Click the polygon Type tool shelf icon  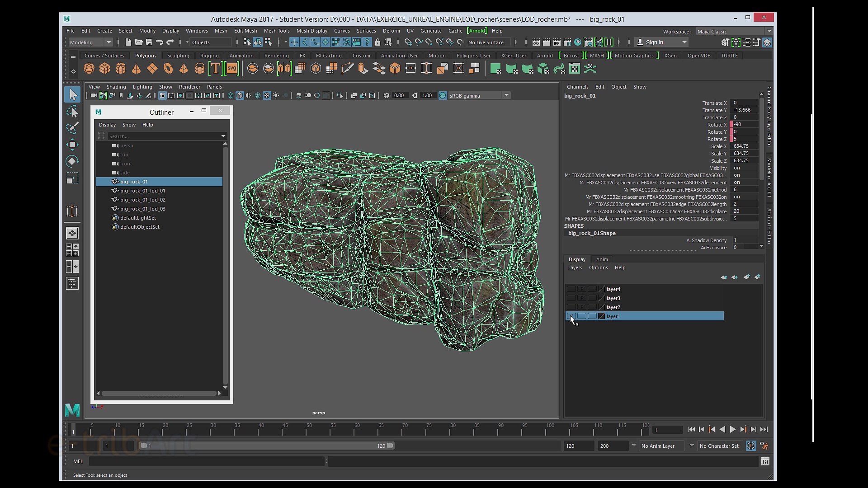(x=216, y=69)
